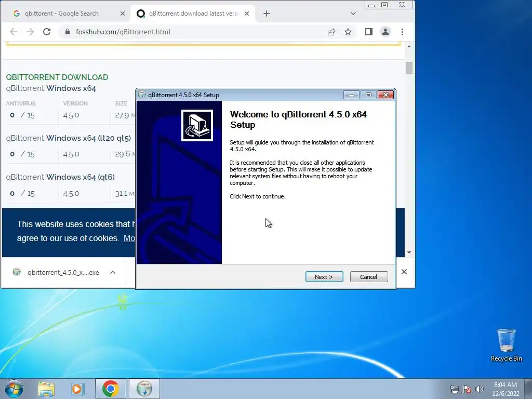Open Recycle Bin on desktop
The image size is (532, 399).
click(x=507, y=345)
